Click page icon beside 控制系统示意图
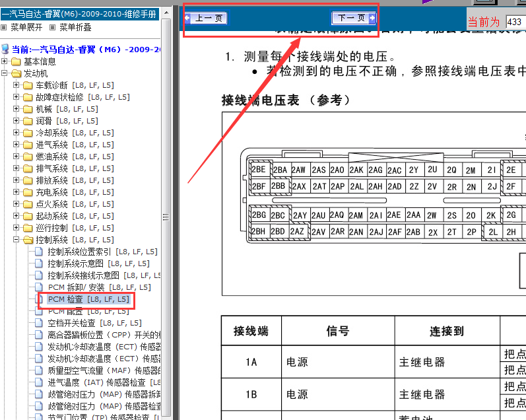Screen dimensions: 526x420 tap(39, 263)
